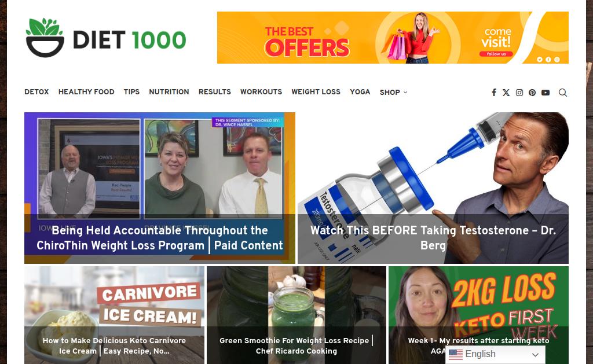
Task: Open the English language selector dropdown
Action: pos(496,355)
